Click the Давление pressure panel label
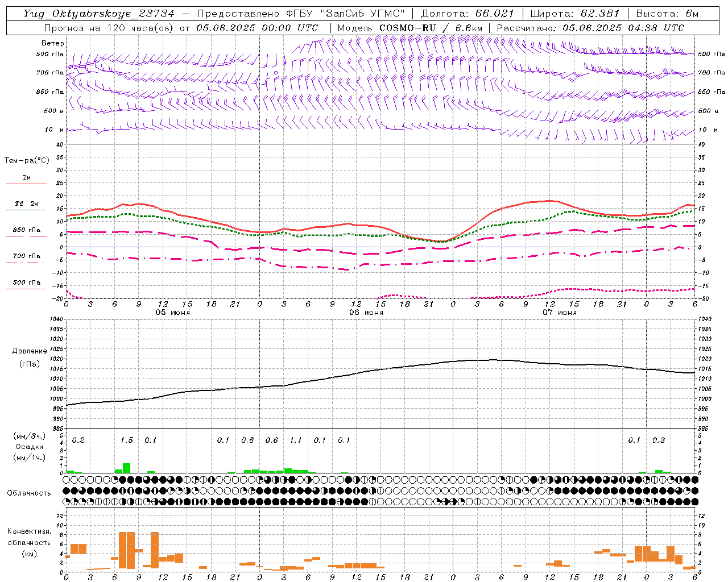This screenshot has width=728, height=582. [x=30, y=351]
